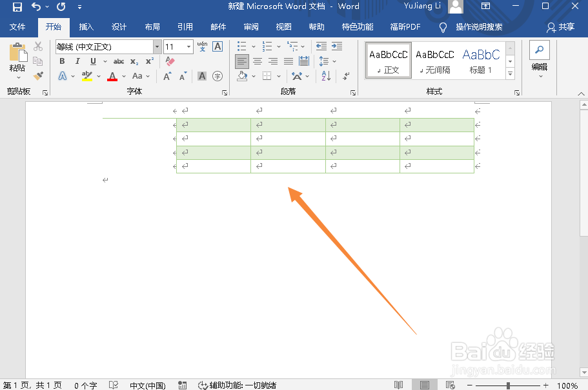Viewport: 588px width, 390px height.
Task: Click the 操作说明搜索 search box
Action: coord(479,27)
